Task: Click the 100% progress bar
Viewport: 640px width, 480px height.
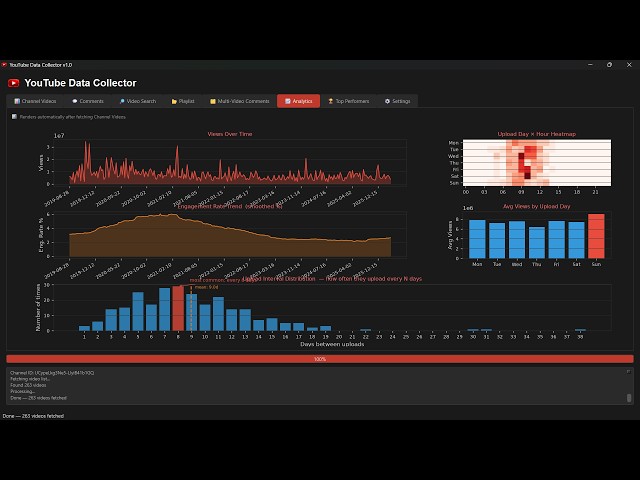Action: click(320, 359)
